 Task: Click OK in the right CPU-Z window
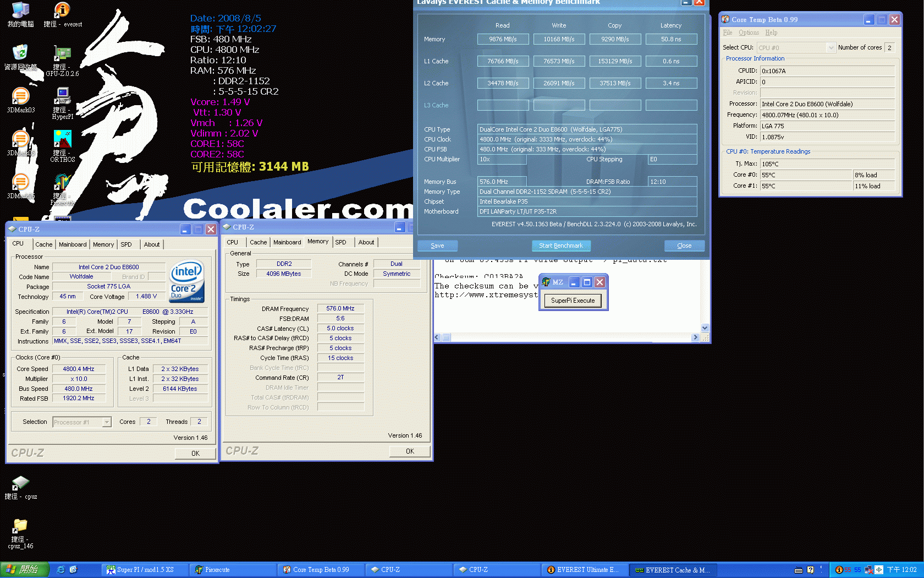(x=410, y=451)
